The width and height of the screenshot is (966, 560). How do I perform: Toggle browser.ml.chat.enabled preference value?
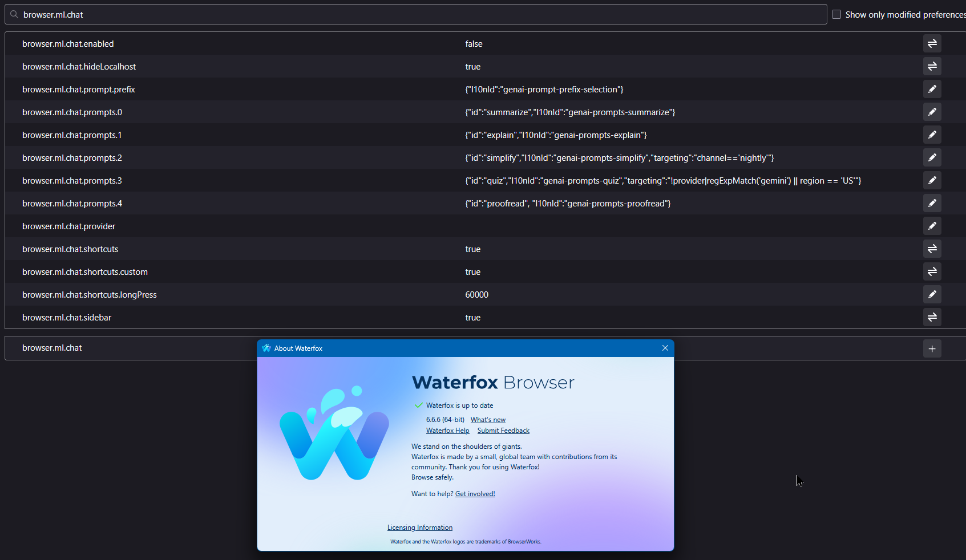932,43
